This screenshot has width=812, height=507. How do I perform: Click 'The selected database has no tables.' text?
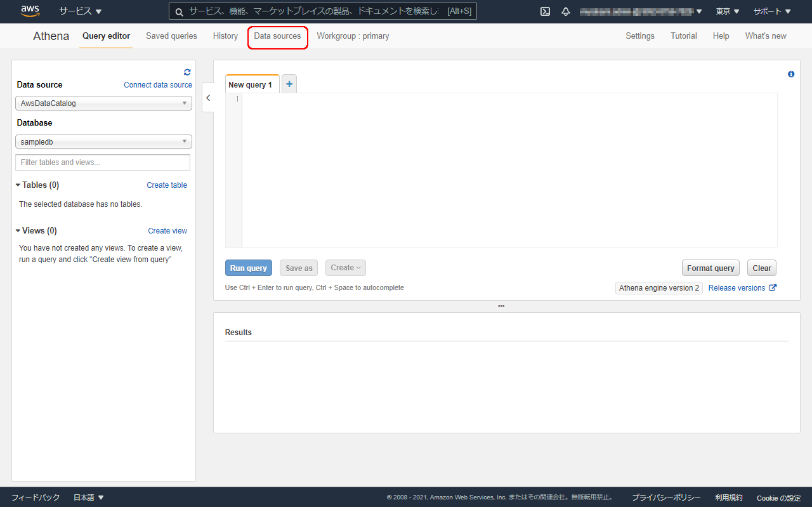point(81,204)
